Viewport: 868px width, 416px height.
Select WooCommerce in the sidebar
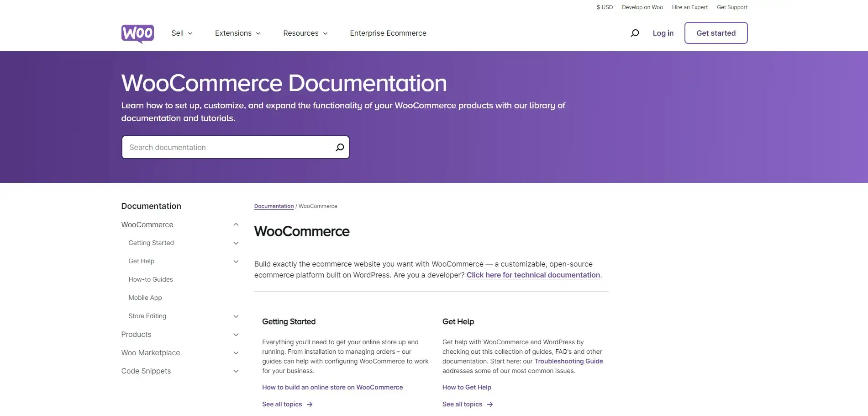(x=147, y=224)
